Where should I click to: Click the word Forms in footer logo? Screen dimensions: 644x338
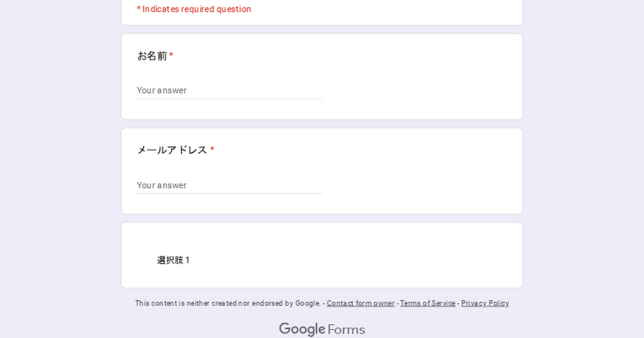click(x=346, y=329)
